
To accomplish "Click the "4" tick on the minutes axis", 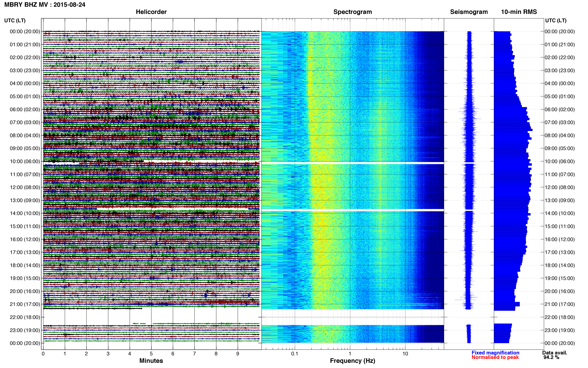I will [x=130, y=354].
